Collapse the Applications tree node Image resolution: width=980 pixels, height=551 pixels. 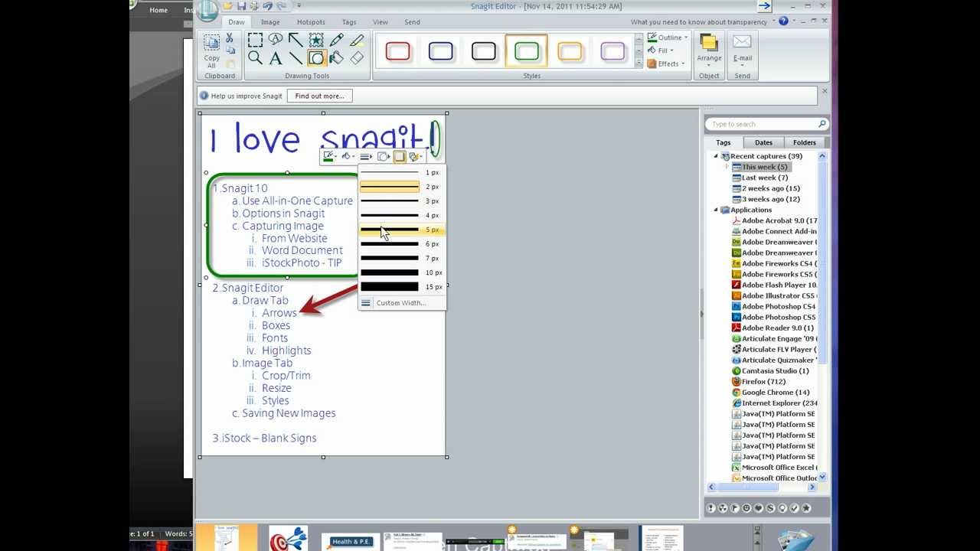click(x=717, y=210)
